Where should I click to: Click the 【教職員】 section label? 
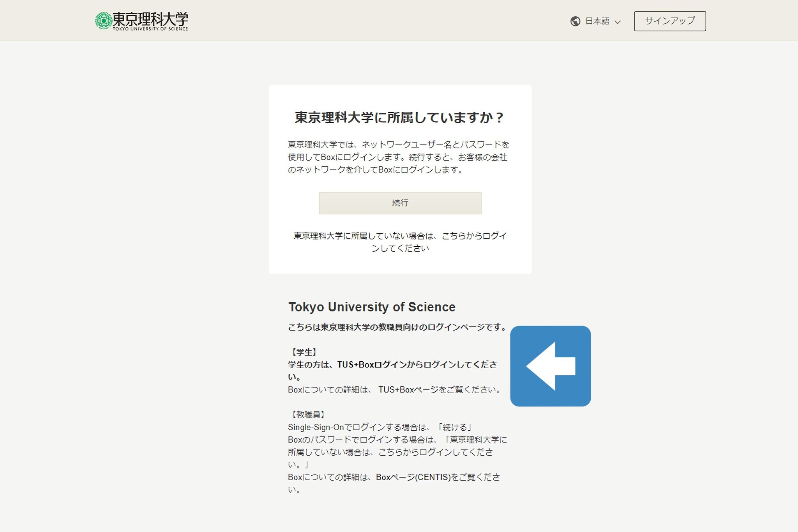[308, 414]
